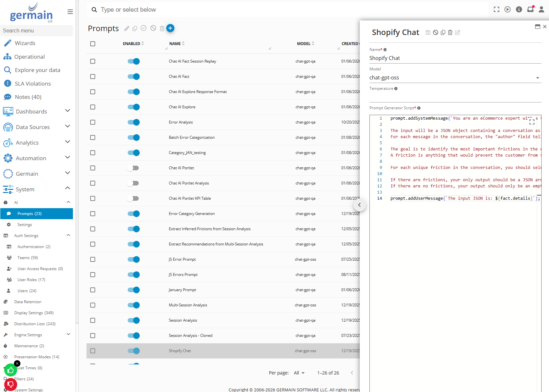Image resolution: width=549 pixels, height=392 pixels.
Task: Click the blue add prompt plus button
Action: [x=170, y=28]
